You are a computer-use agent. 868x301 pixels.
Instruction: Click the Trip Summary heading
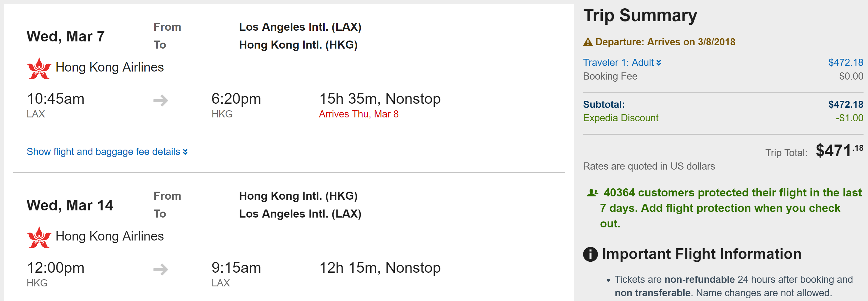640,16
